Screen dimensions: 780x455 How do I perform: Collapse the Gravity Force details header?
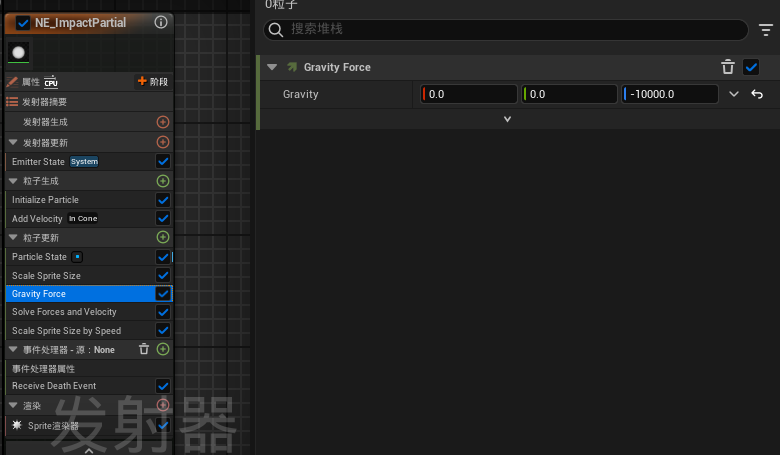[272, 67]
